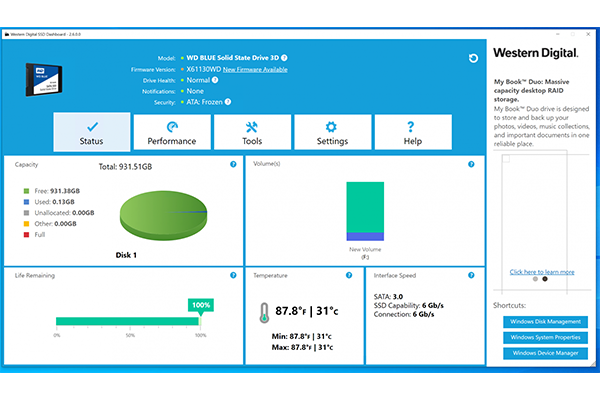Viewport: 600px width, 400px height.
Task: Go to the Settings tab
Action: click(332, 132)
